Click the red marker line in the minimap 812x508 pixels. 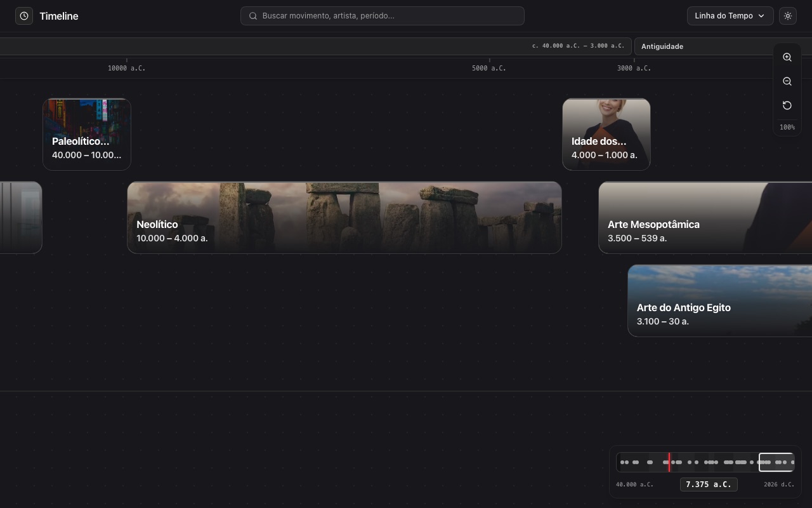click(669, 462)
